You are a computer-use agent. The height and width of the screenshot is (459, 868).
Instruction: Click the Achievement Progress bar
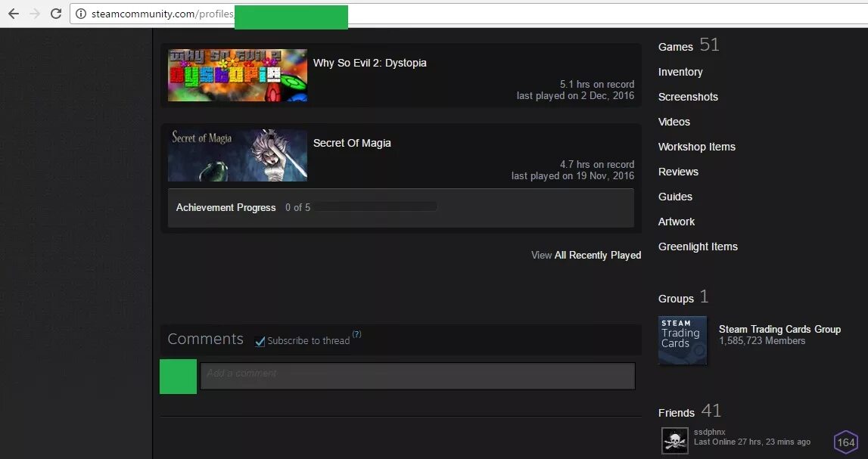pyautogui.click(x=376, y=207)
